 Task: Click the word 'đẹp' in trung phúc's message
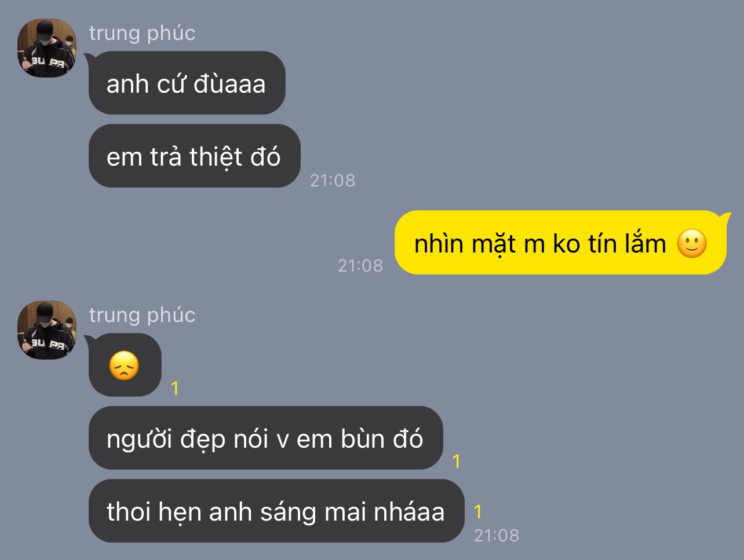(202, 440)
